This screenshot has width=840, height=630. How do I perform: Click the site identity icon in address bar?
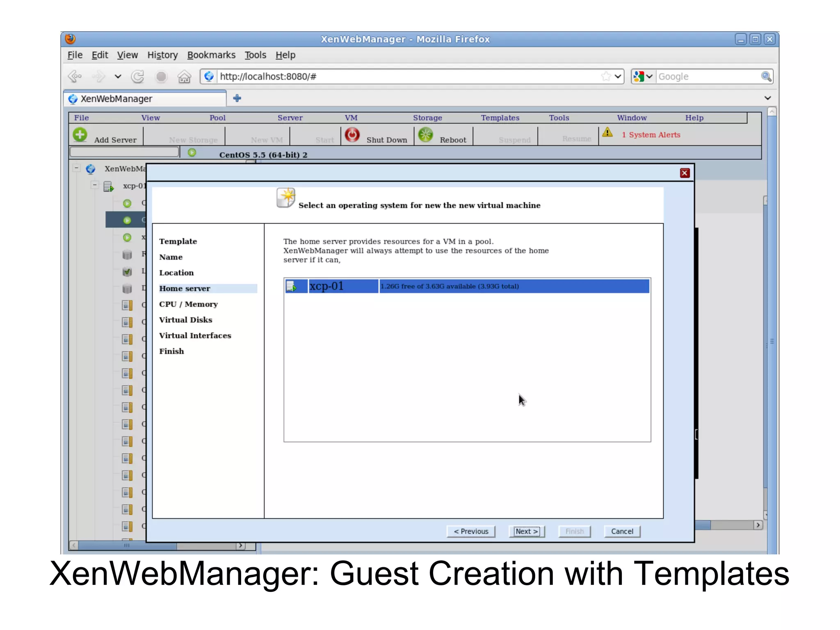(x=209, y=76)
